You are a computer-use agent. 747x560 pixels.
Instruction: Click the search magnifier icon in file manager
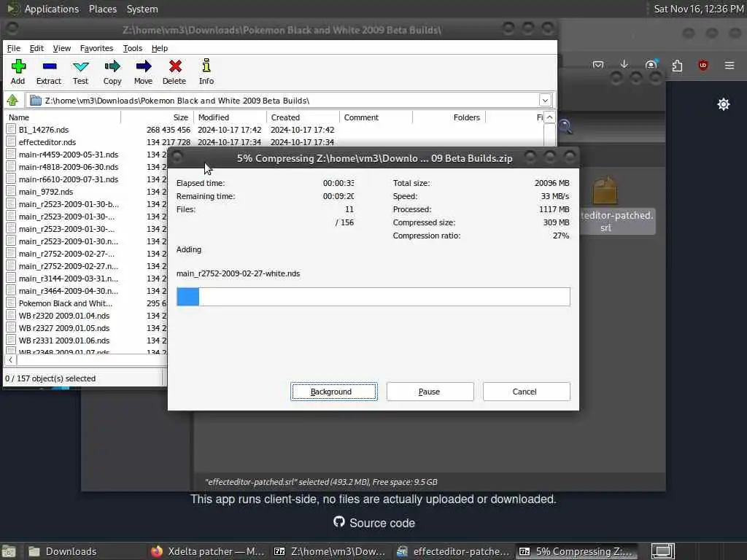pos(565,126)
